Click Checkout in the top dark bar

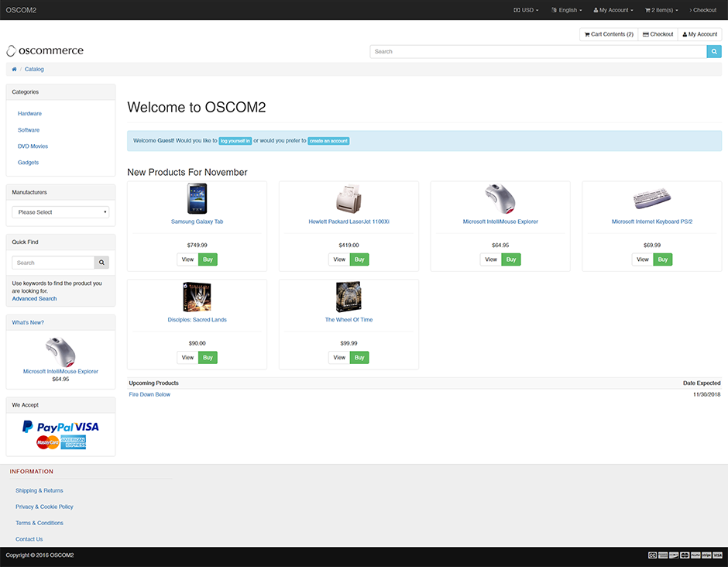pos(703,10)
